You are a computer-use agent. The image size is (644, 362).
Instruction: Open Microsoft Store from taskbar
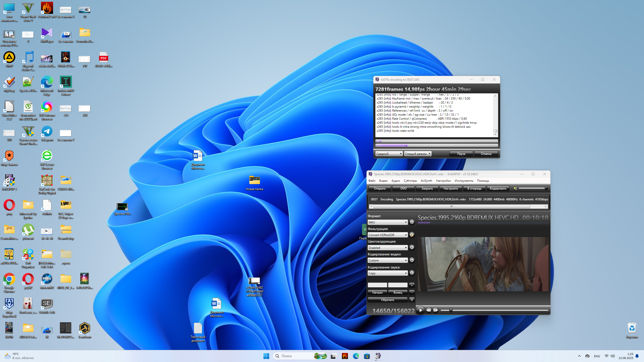point(367,356)
